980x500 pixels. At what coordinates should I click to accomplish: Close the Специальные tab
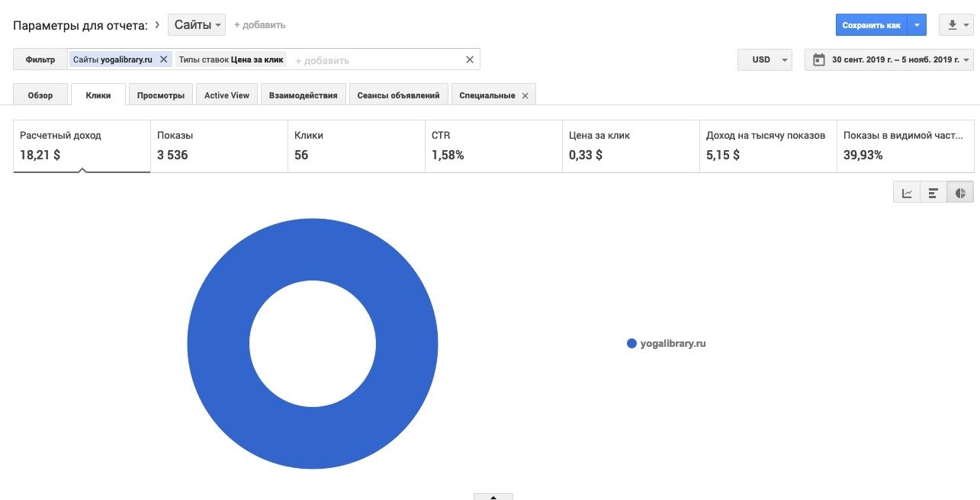tap(524, 95)
